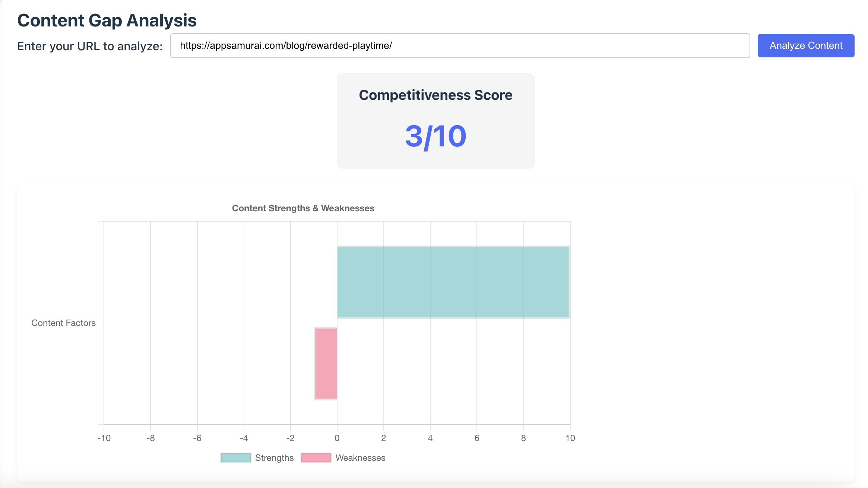The width and height of the screenshot is (868, 488).
Task: Click the 6 tick on x-axis
Action: click(477, 438)
